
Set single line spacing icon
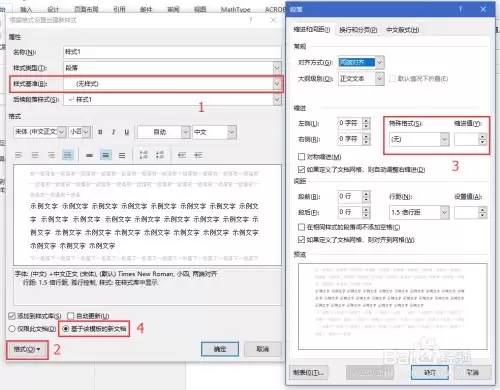89,155
